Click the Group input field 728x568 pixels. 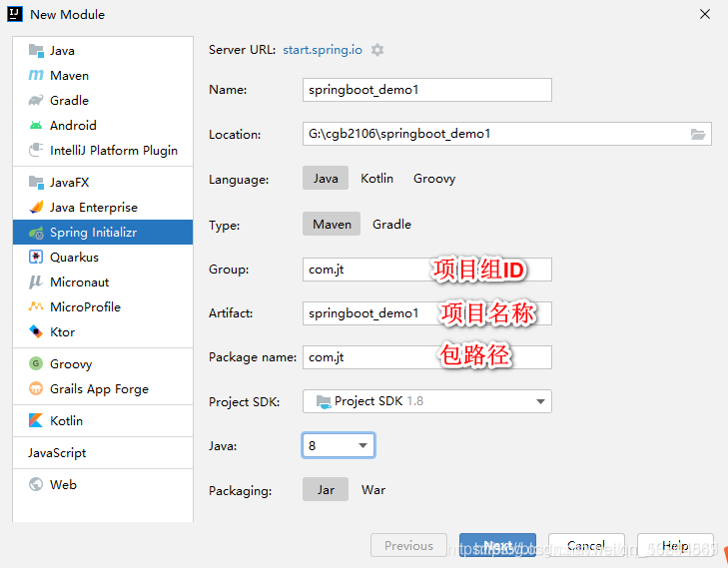(x=427, y=270)
